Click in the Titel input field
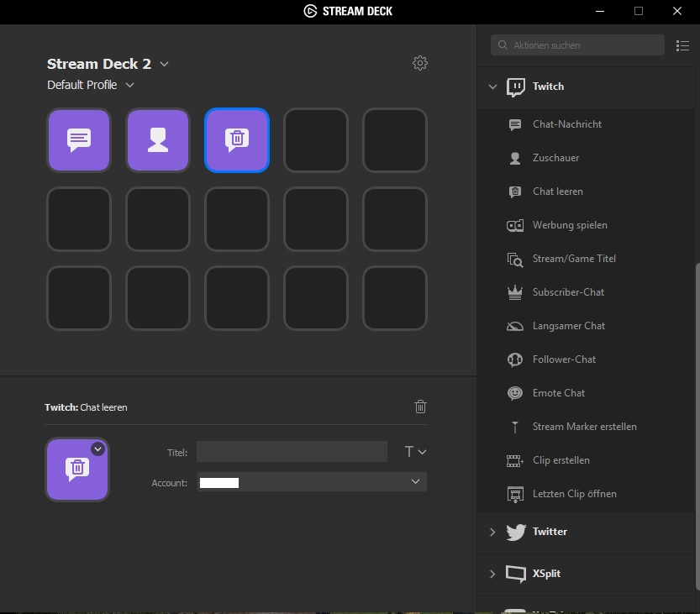The height and width of the screenshot is (614, 700). [292, 452]
